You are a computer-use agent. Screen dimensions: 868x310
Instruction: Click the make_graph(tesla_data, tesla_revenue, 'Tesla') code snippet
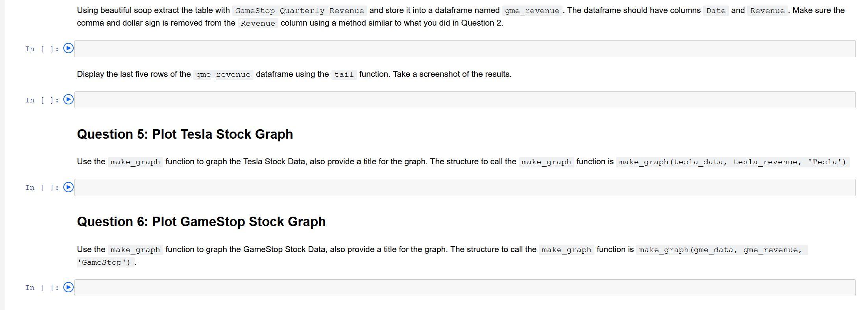(733, 162)
